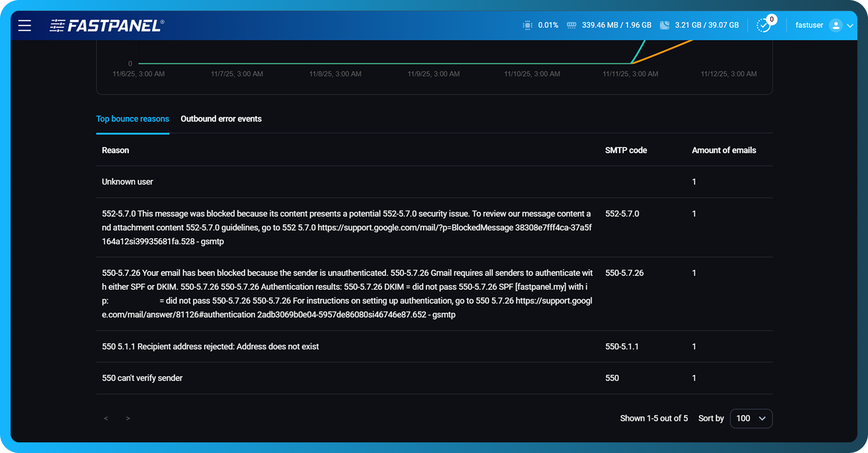This screenshot has width=868, height=453.
Task: Select the Unknown user bounce row
Action: click(x=128, y=182)
